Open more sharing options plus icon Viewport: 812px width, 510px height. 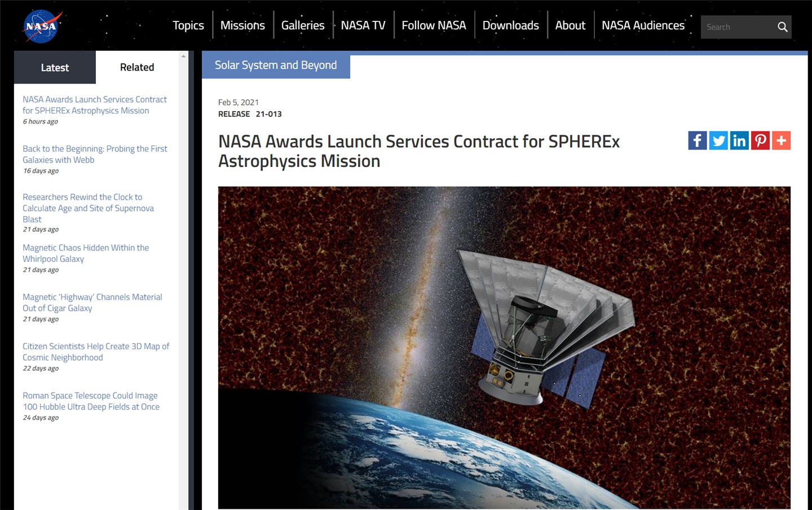click(781, 140)
